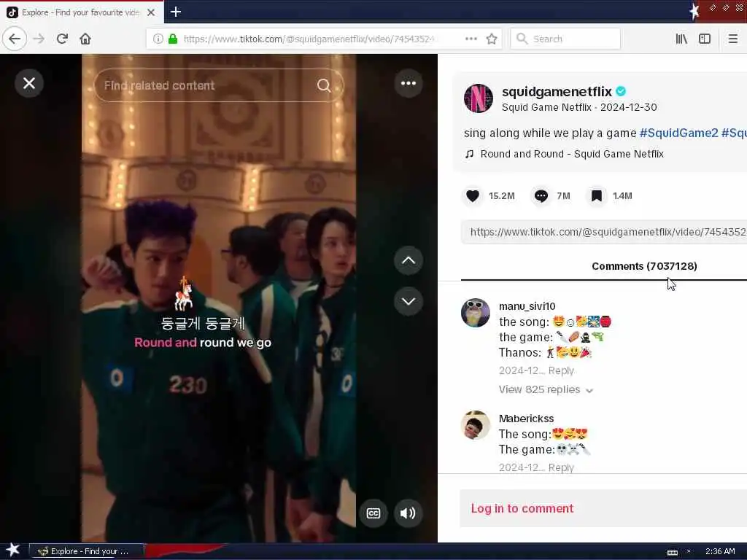Open squidgamenetflix profile avatar
The height and width of the screenshot is (560, 747).
(x=479, y=98)
